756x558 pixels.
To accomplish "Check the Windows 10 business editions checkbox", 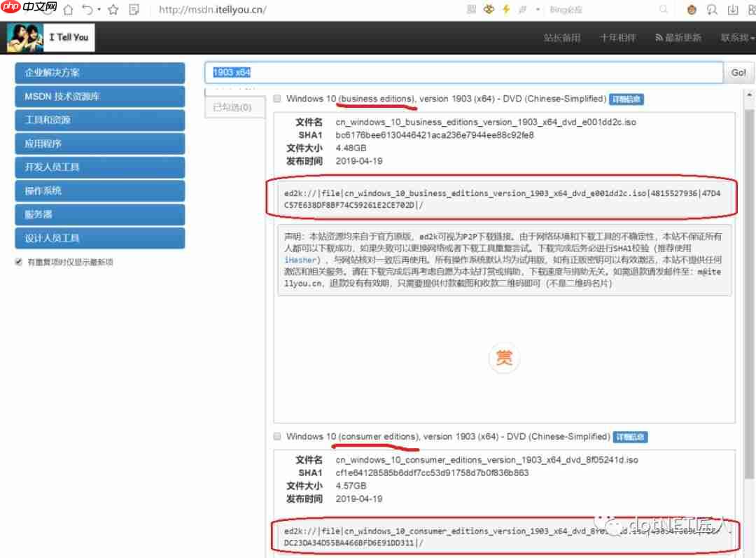I will click(x=278, y=99).
